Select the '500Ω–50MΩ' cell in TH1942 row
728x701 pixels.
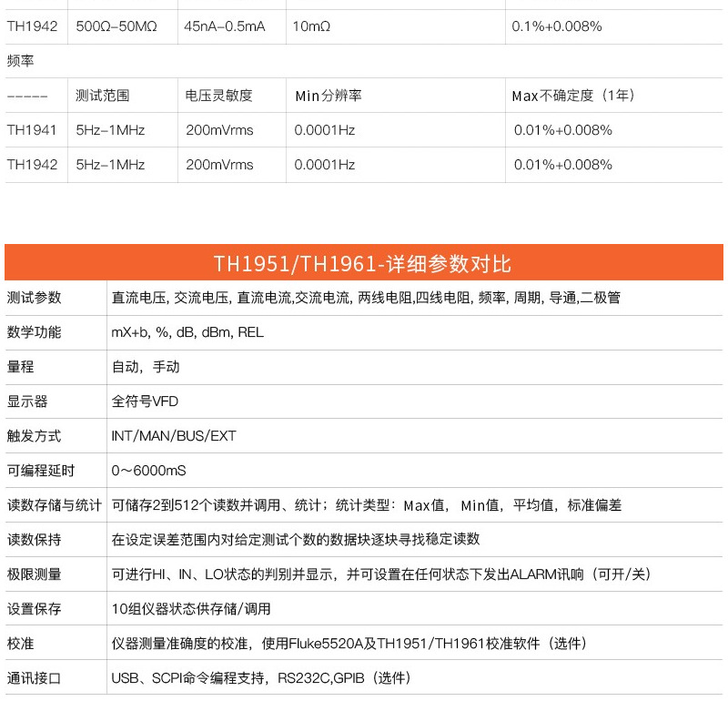click(116, 26)
